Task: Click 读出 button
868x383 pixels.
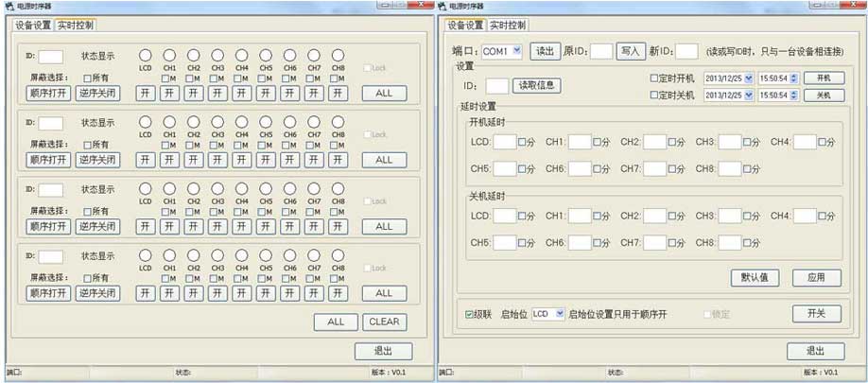Action: coord(546,51)
